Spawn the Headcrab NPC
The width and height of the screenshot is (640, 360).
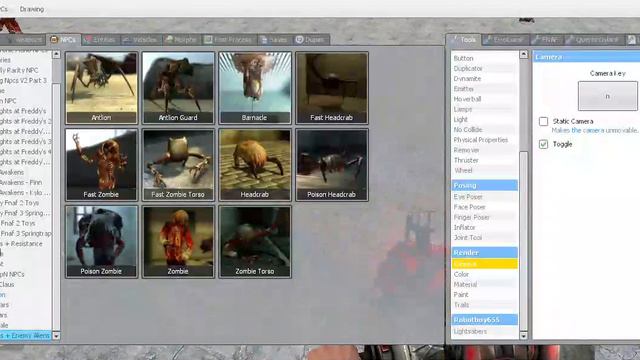pos(255,165)
